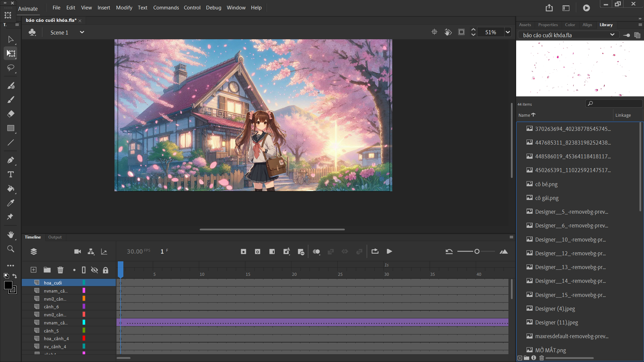Select the Rectangle tool
The width and height of the screenshot is (644, 362).
pyautogui.click(x=11, y=128)
